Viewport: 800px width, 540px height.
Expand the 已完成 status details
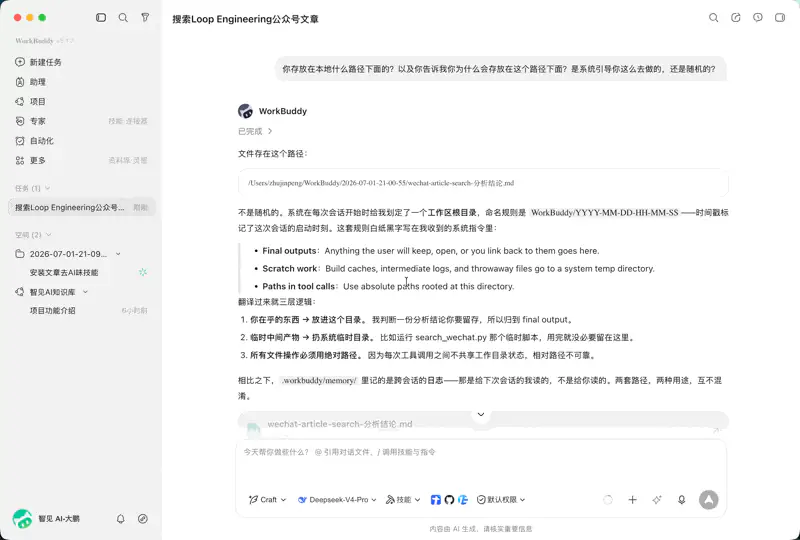pos(255,131)
